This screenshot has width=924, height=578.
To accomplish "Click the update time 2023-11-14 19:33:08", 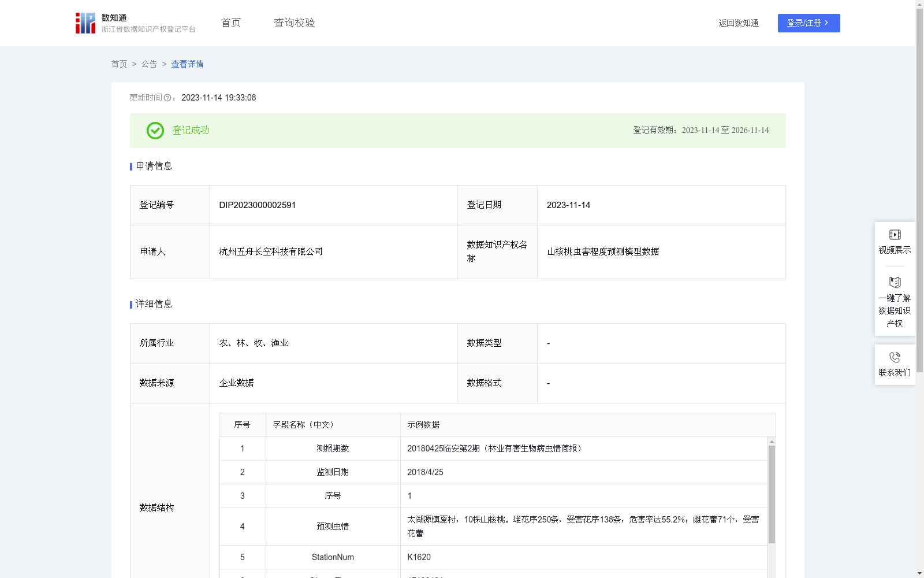I will (x=219, y=98).
